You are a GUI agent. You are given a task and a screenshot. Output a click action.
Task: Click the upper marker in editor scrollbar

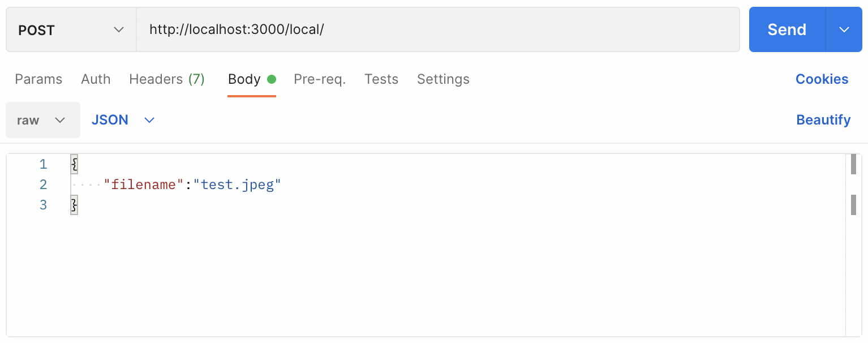853,164
